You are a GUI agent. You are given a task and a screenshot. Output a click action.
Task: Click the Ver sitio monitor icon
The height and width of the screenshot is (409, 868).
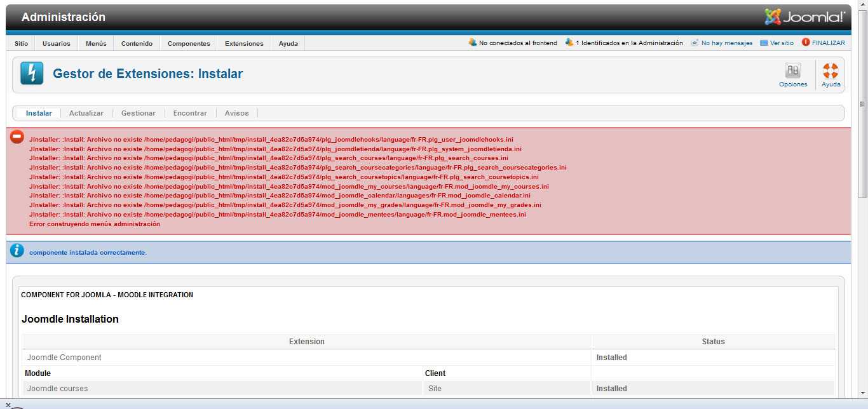tap(764, 43)
